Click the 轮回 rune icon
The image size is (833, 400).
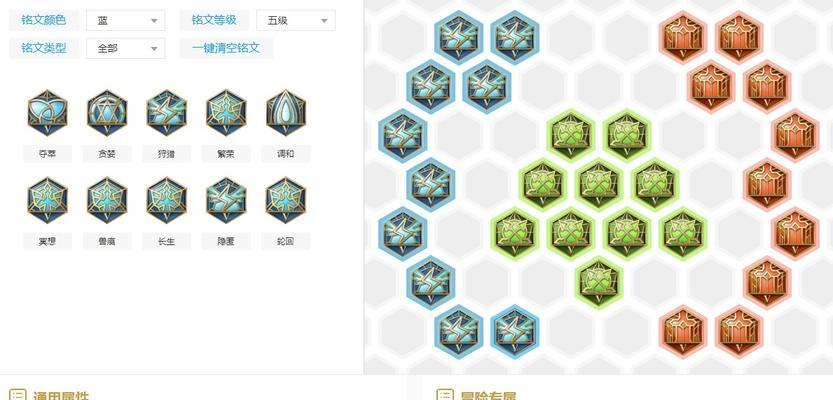click(286, 200)
